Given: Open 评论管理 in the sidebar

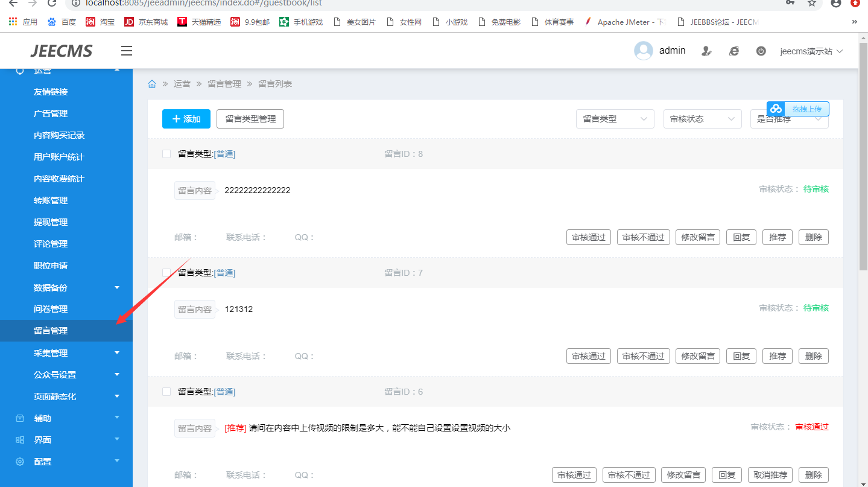Looking at the screenshot, I should 51,244.
